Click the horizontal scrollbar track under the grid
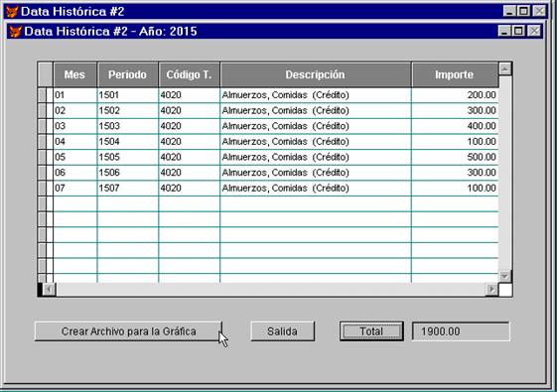 tap(271, 290)
